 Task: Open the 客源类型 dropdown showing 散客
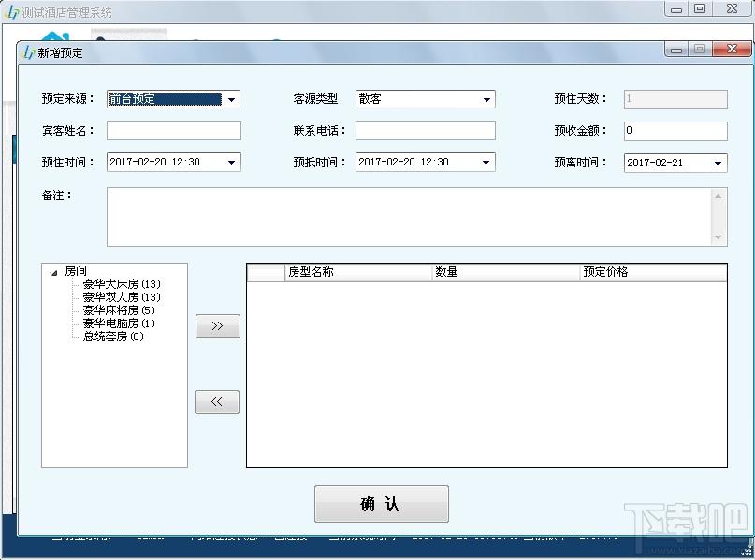tap(486, 100)
